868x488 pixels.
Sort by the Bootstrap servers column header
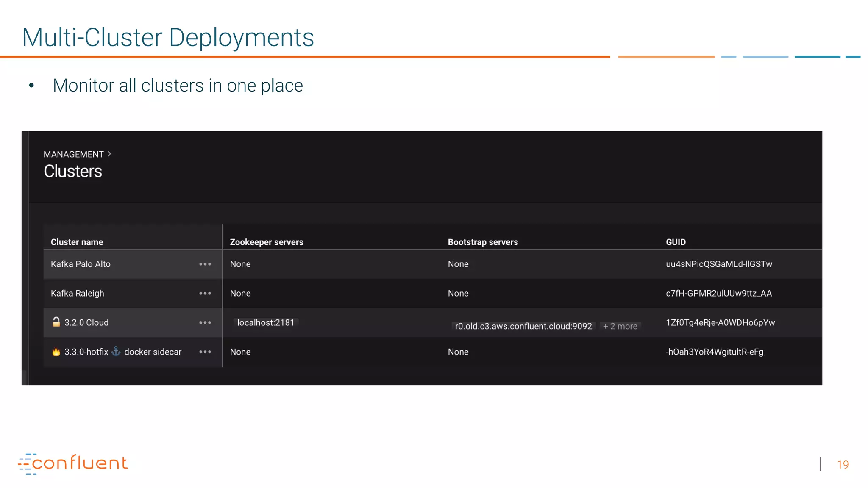pyautogui.click(x=483, y=242)
